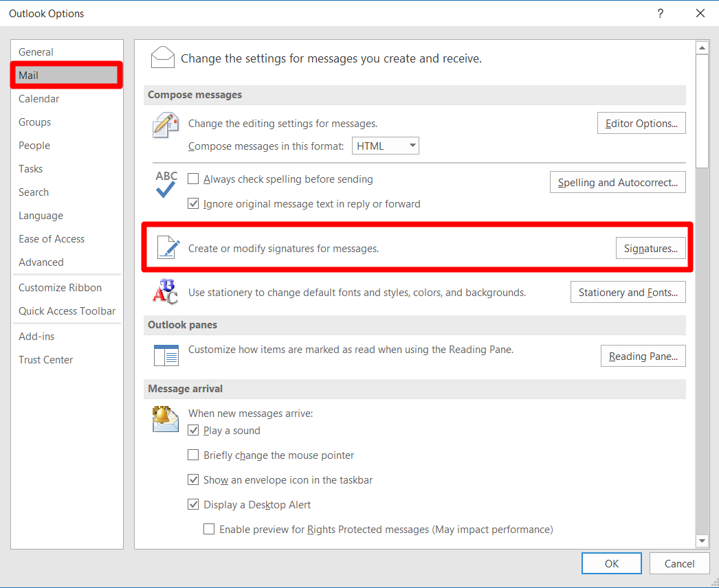Click 'When new messages arrive:' label
This screenshot has height=588, width=719.
point(250,413)
